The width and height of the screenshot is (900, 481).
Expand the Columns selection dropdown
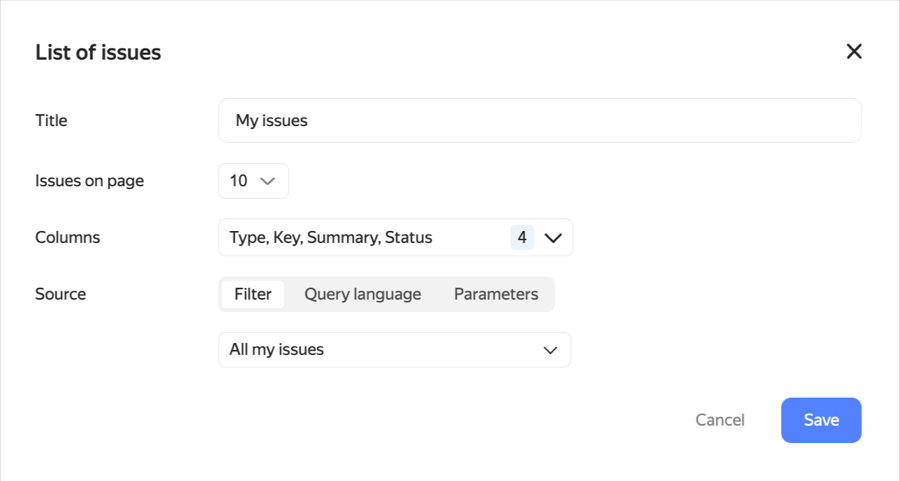coord(395,238)
